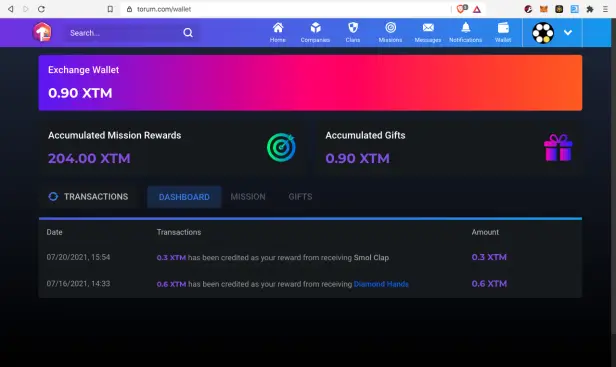The width and height of the screenshot is (616, 367).
Task: Click the Accumulated Mission Rewards target icon
Action: [x=281, y=147]
